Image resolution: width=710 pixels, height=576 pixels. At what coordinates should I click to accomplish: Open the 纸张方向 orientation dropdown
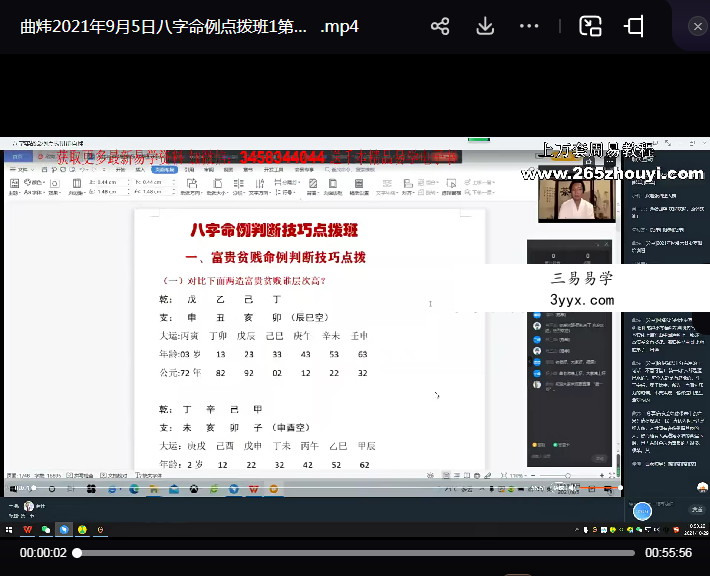(x=192, y=187)
